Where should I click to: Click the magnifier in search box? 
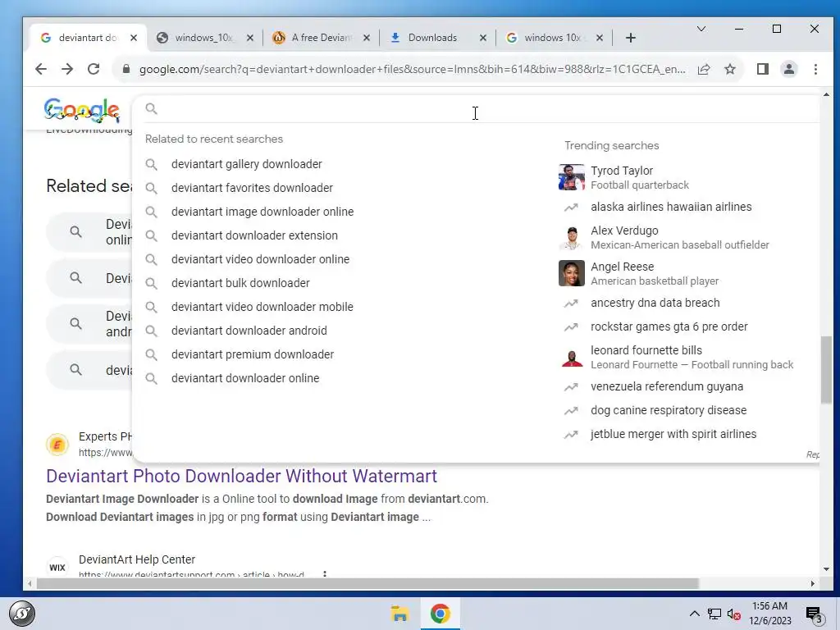pos(152,109)
